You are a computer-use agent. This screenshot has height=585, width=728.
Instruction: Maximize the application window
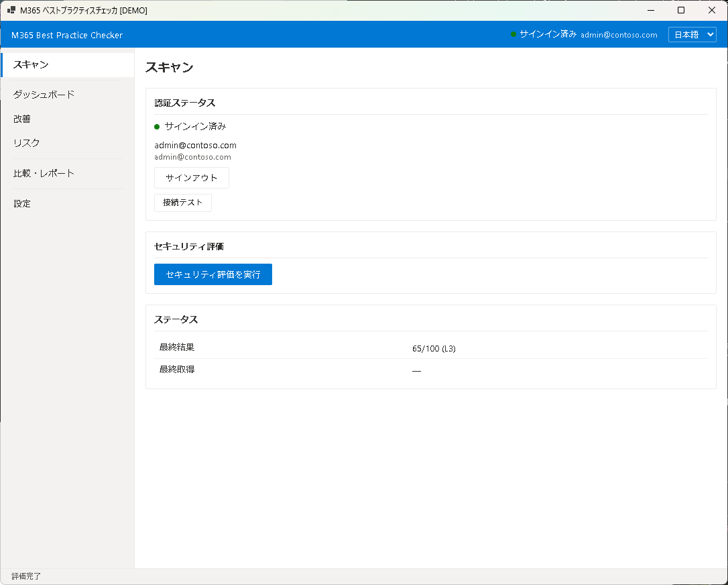681,10
